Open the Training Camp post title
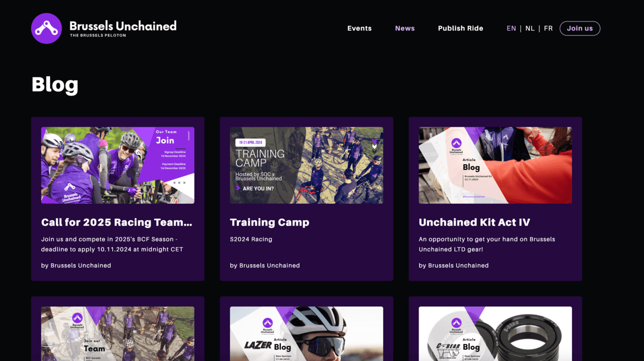This screenshot has width=644, height=361. [269, 222]
